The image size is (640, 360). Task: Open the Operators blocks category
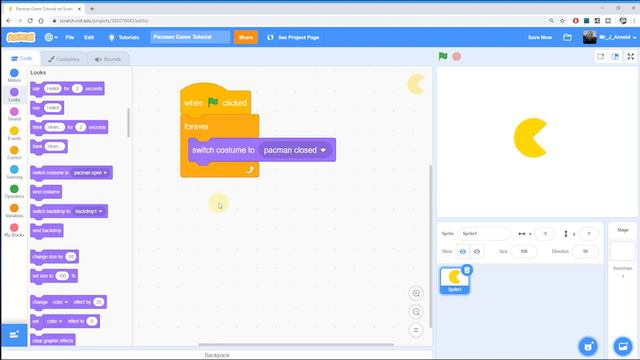click(14, 191)
